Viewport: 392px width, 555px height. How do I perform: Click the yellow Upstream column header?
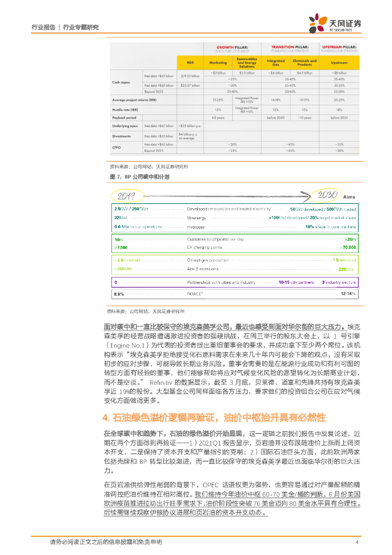coord(339,63)
